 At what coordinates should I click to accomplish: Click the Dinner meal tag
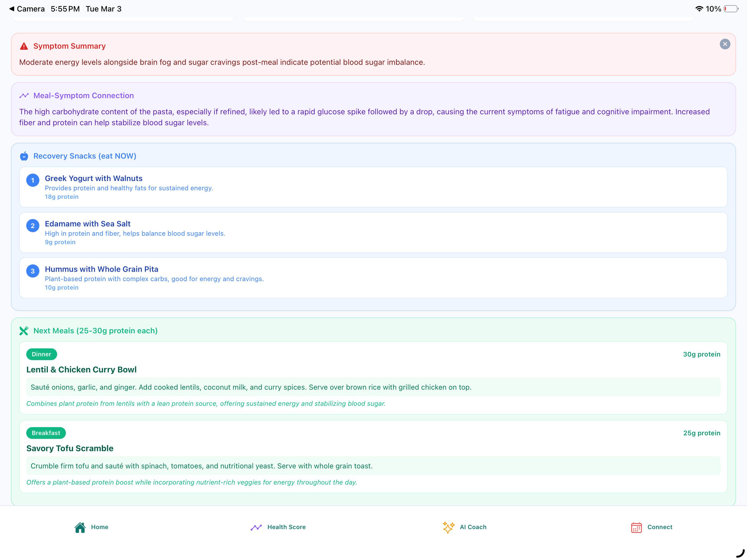coord(42,354)
